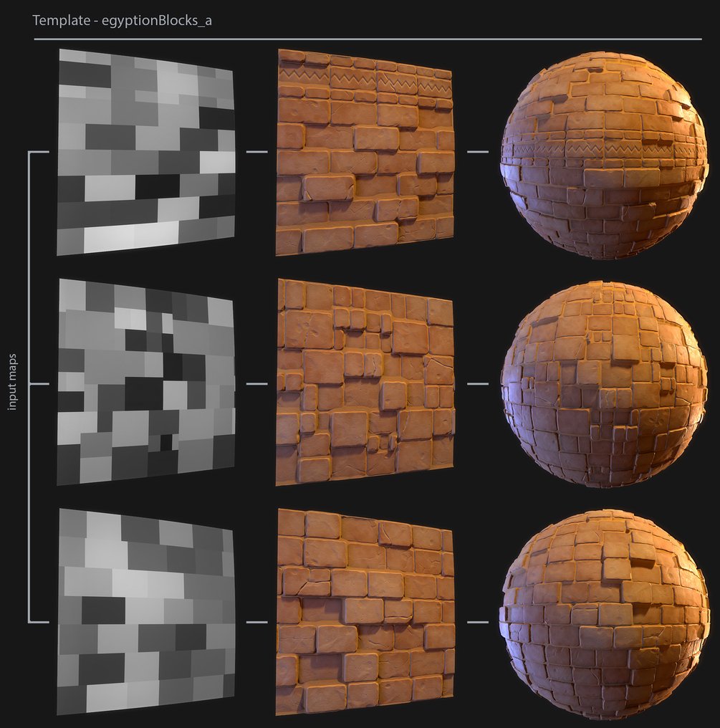Select the top sphere with zigzag band
This screenshot has width=720, height=728.
605,155
